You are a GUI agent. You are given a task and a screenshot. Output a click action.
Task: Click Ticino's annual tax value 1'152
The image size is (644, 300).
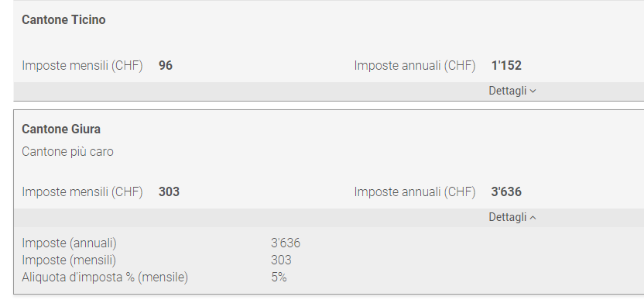click(x=506, y=65)
